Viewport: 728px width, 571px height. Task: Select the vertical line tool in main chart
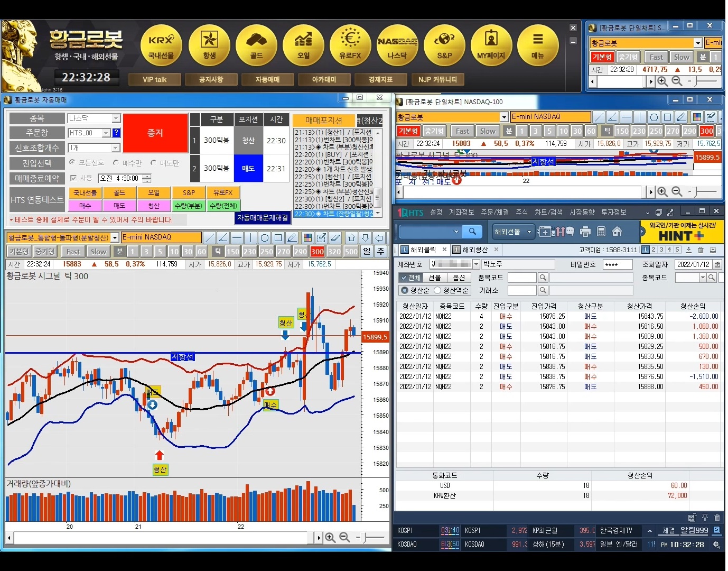coord(250,237)
